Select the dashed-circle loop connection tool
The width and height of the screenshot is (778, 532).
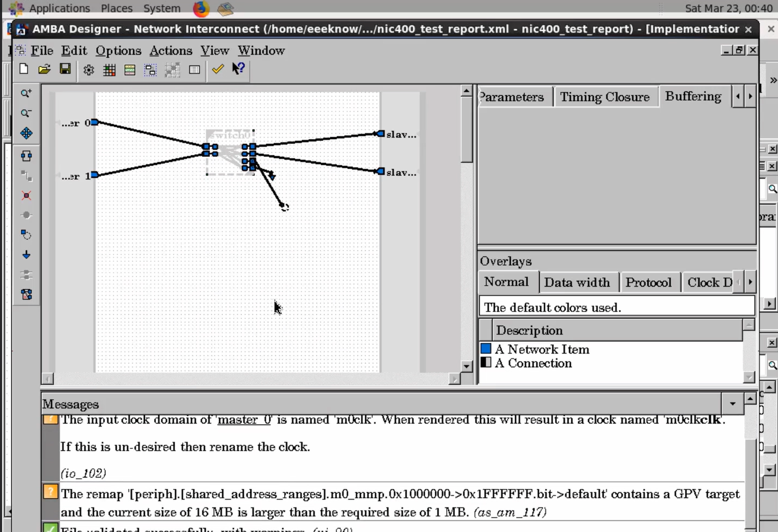point(26,235)
